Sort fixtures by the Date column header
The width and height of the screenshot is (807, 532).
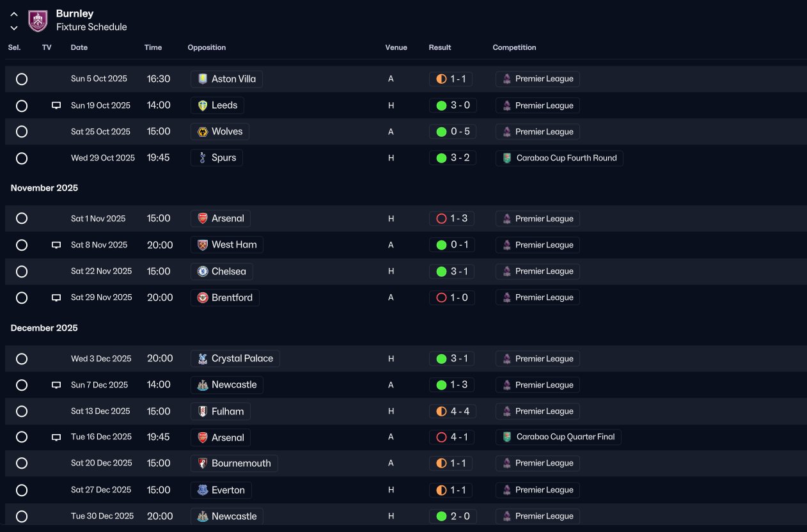(x=79, y=47)
